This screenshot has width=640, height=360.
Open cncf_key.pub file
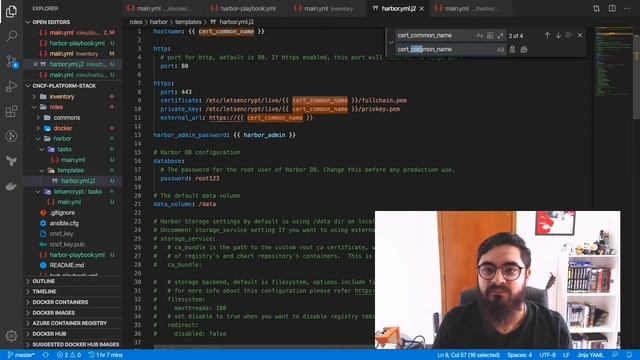73,244
